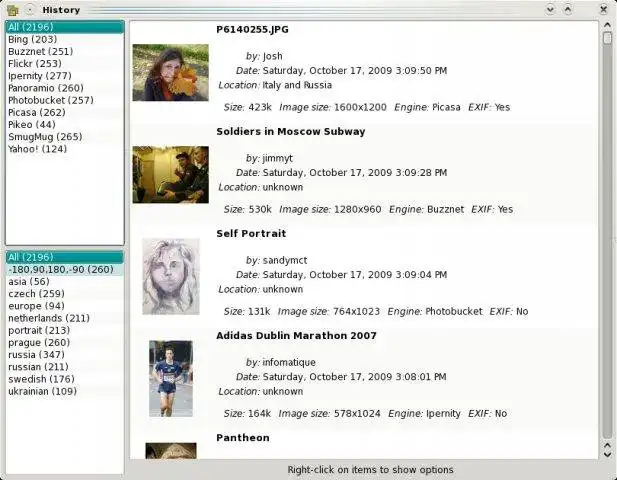Click the round pin button beside the History title
Image resolution: width=617 pixels, height=480 pixels.
tap(30, 10)
